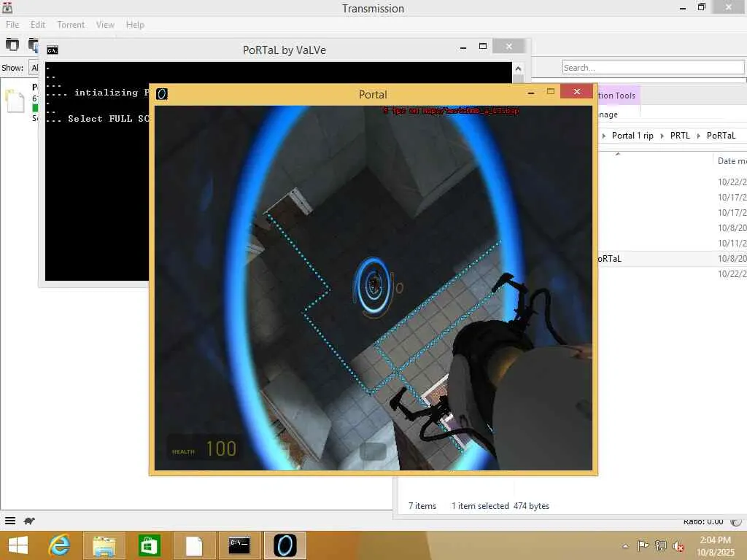
Task: Click '1 item selected 474 bytes' status text
Action: (500, 506)
